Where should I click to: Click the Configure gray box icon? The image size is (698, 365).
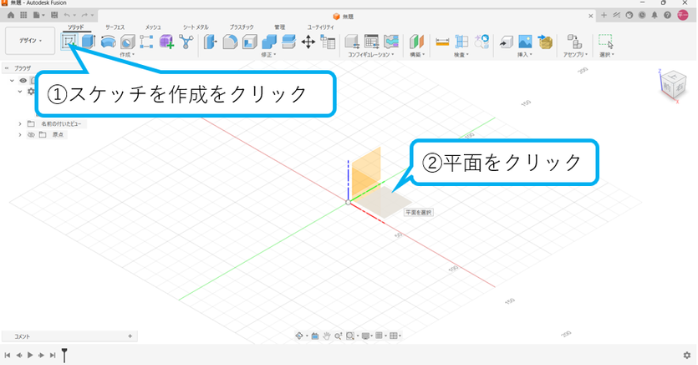pyautogui.click(x=352, y=42)
